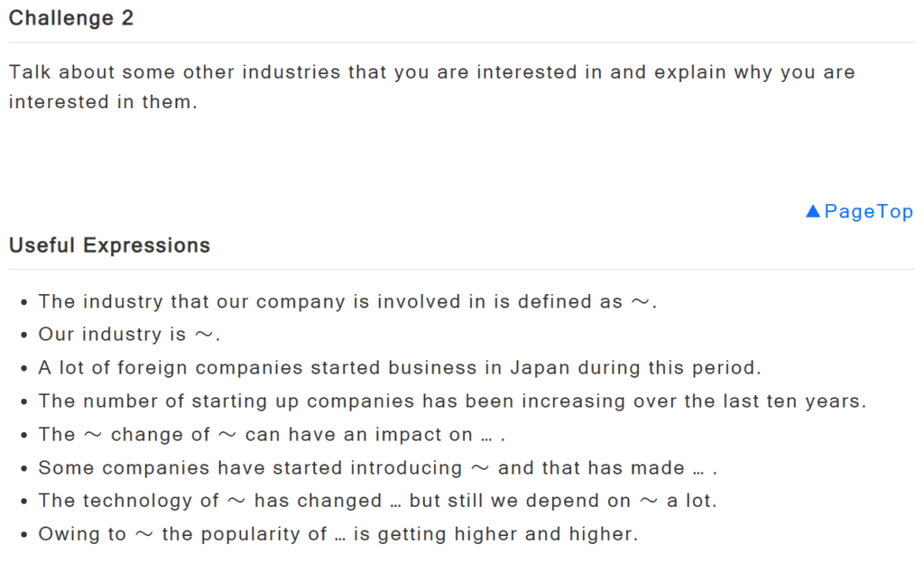Click the Challenge 2 heading

coord(71,18)
